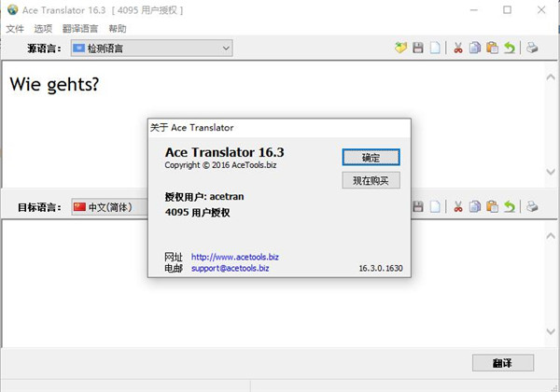
Task: Create a new blank source document
Action: [435, 48]
